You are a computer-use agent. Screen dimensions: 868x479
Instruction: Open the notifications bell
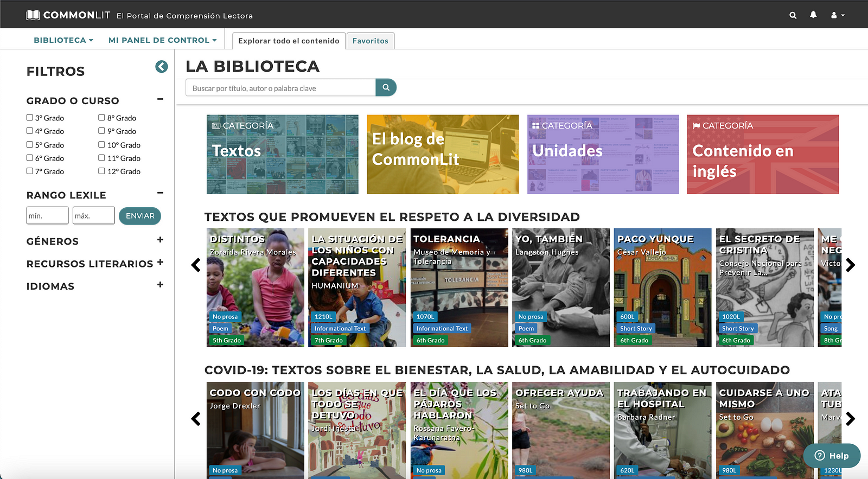(x=813, y=15)
